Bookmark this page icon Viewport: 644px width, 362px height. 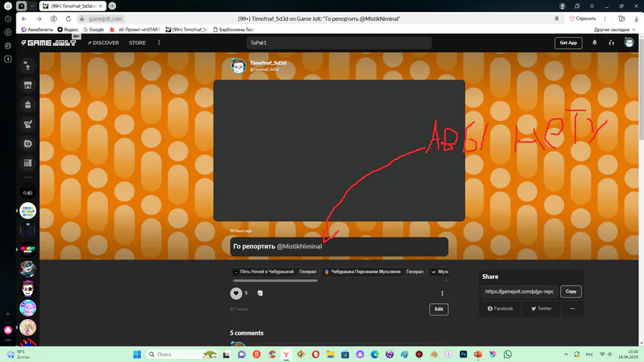click(x=557, y=19)
